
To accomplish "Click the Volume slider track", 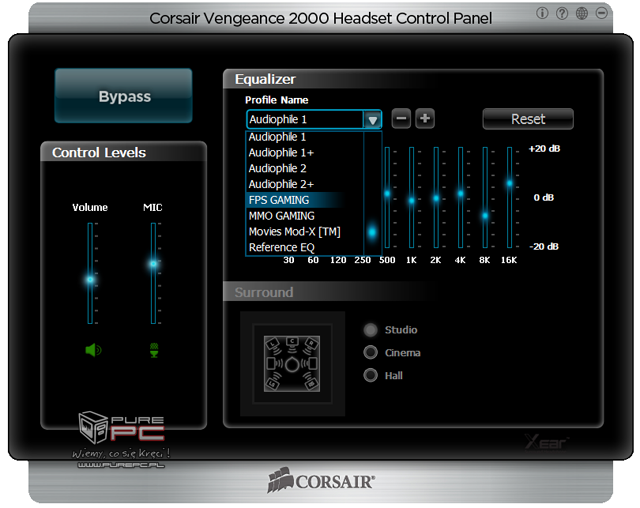I will click(90, 273).
